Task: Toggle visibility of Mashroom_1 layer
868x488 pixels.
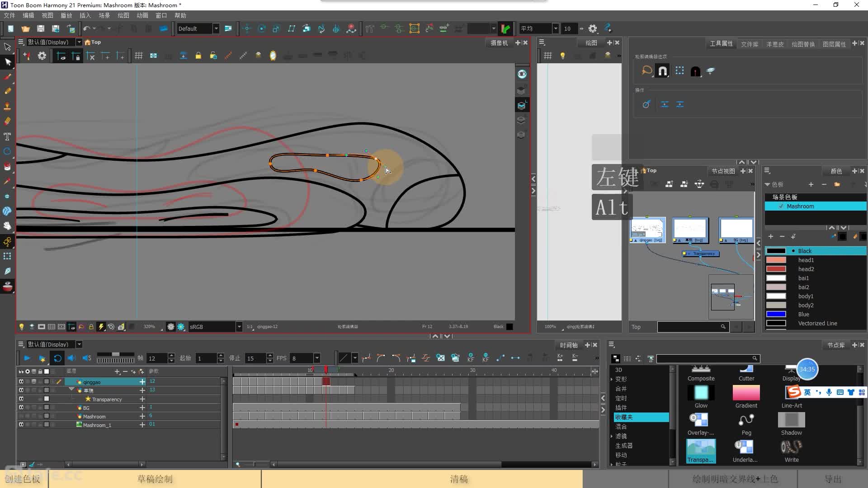Action: 21,425
